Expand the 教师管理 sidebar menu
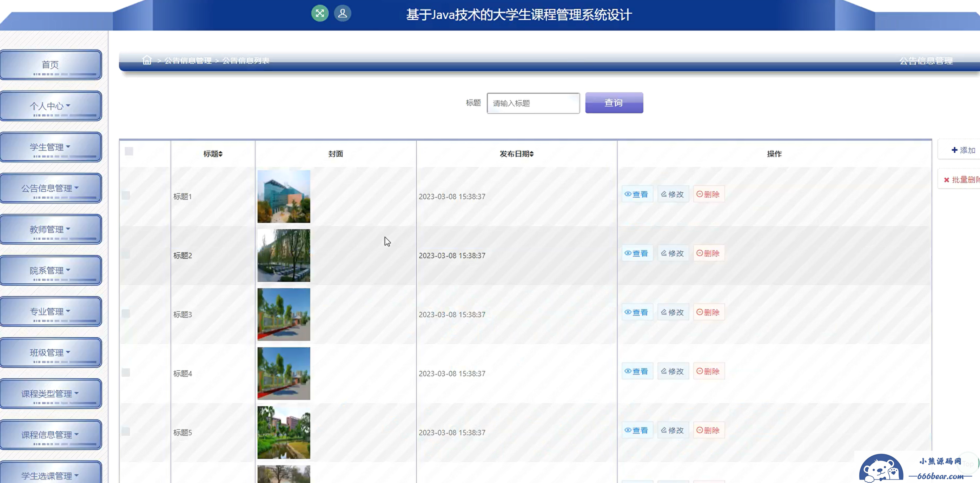 tap(51, 229)
